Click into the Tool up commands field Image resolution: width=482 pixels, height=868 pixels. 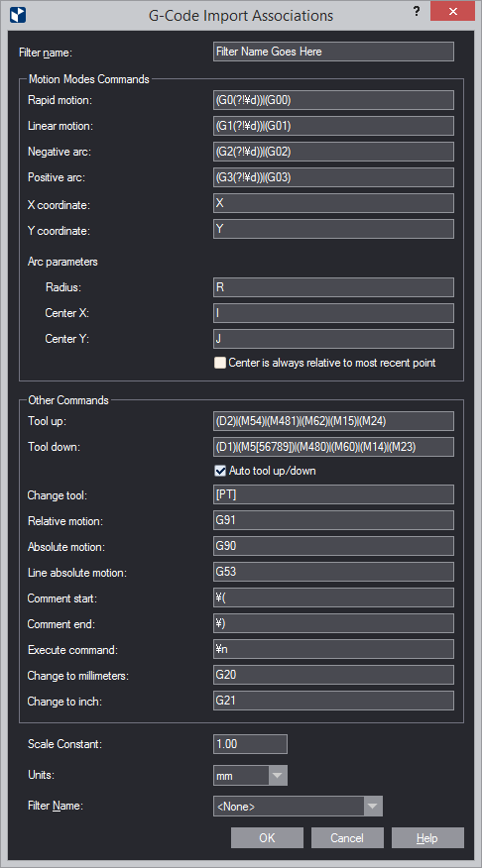click(x=333, y=421)
